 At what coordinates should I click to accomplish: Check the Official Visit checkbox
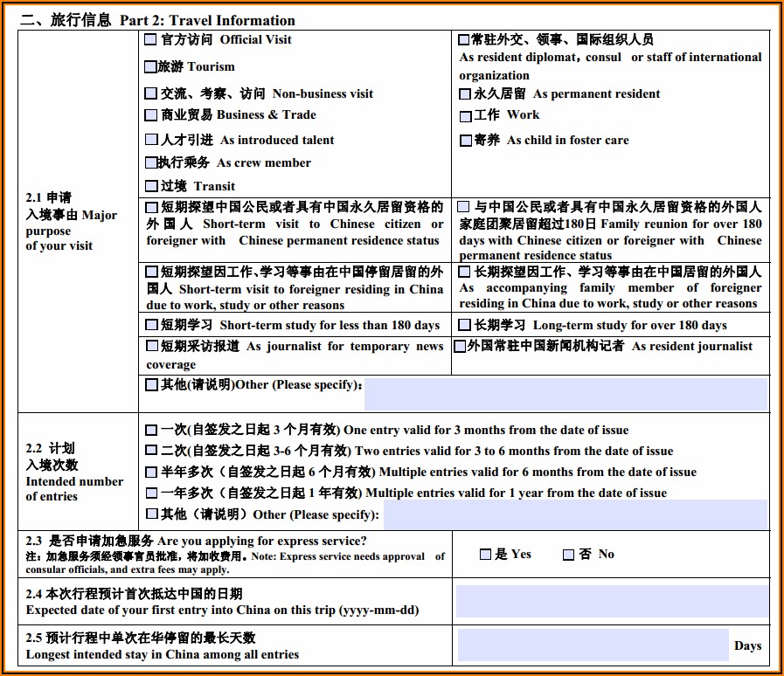pos(151,39)
